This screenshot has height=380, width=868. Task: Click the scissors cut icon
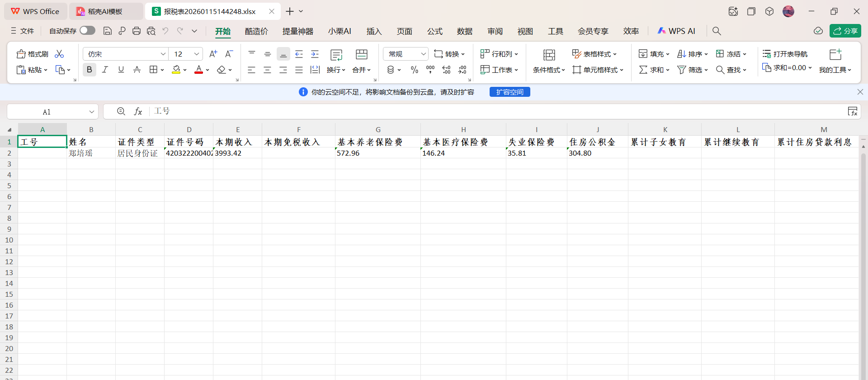(59, 54)
